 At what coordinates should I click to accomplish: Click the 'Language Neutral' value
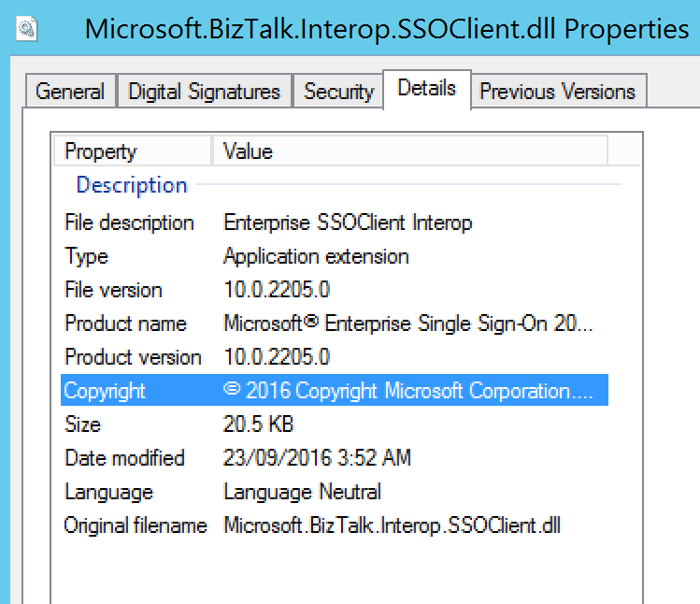302,493
